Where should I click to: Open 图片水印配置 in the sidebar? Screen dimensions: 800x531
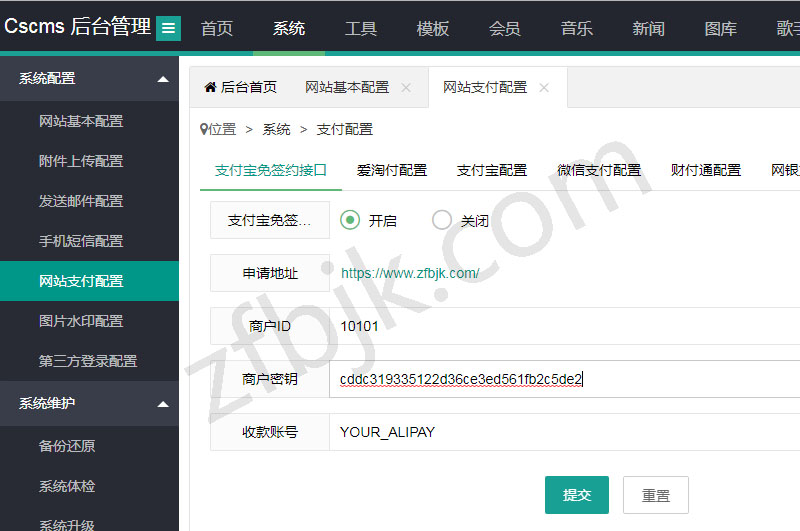coord(89,321)
